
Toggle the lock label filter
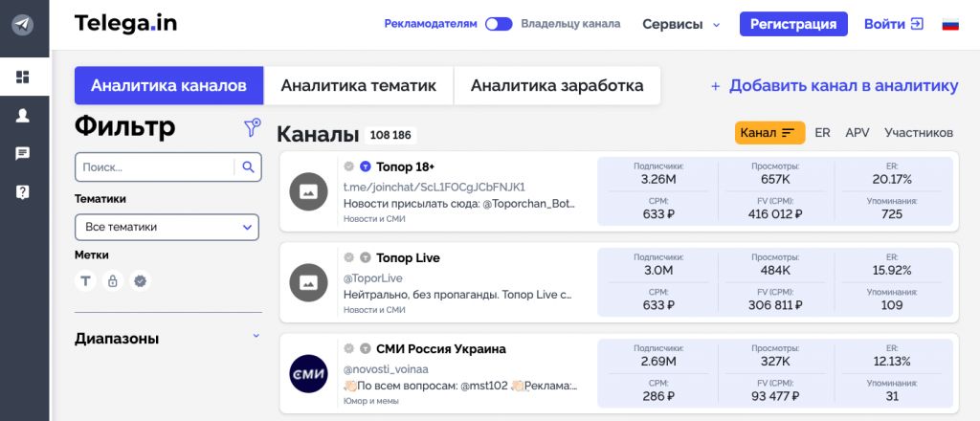pos(113,280)
